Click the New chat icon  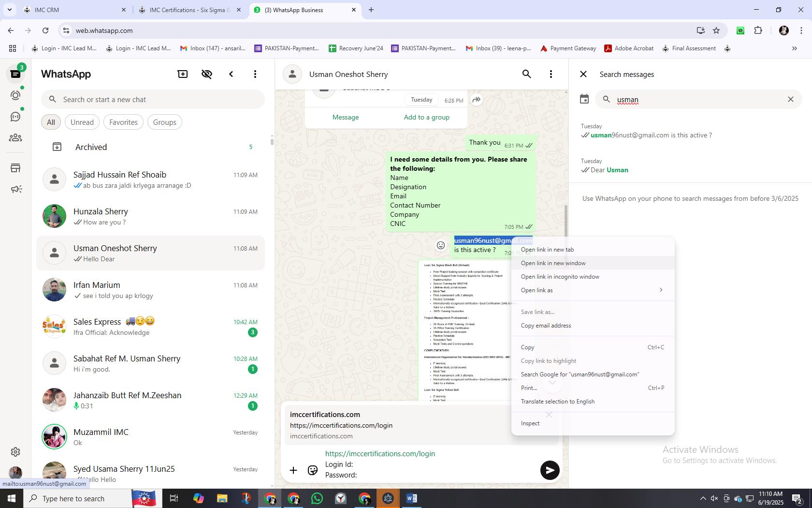tap(183, 74)
